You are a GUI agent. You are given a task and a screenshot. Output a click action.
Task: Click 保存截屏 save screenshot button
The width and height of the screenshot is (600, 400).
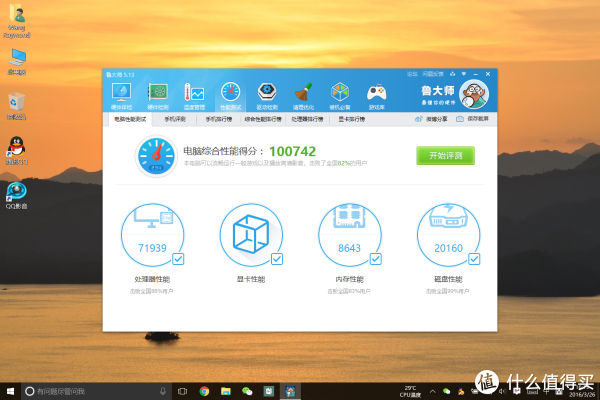(x=473, y=119)
